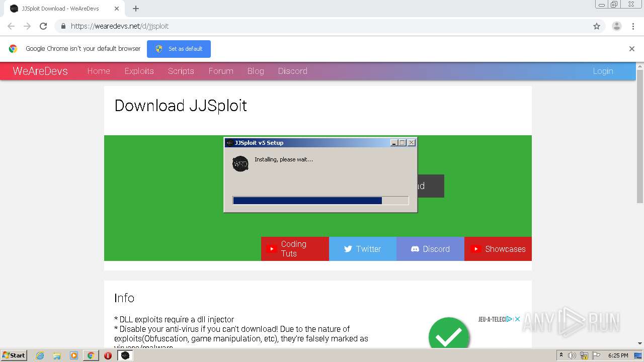Screen dimensions: 644x362
Task: Click the browser forward arrow
Action: (27, 26)
